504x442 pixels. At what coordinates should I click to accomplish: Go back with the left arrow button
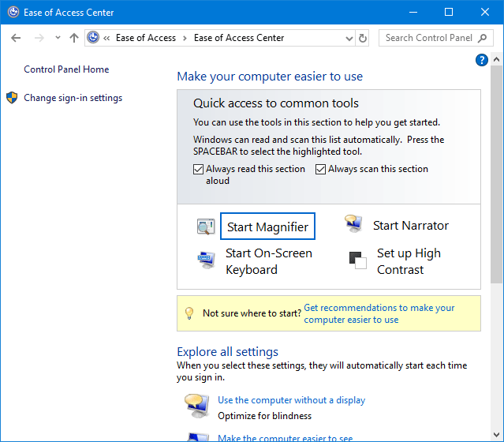tap(16, 38)
